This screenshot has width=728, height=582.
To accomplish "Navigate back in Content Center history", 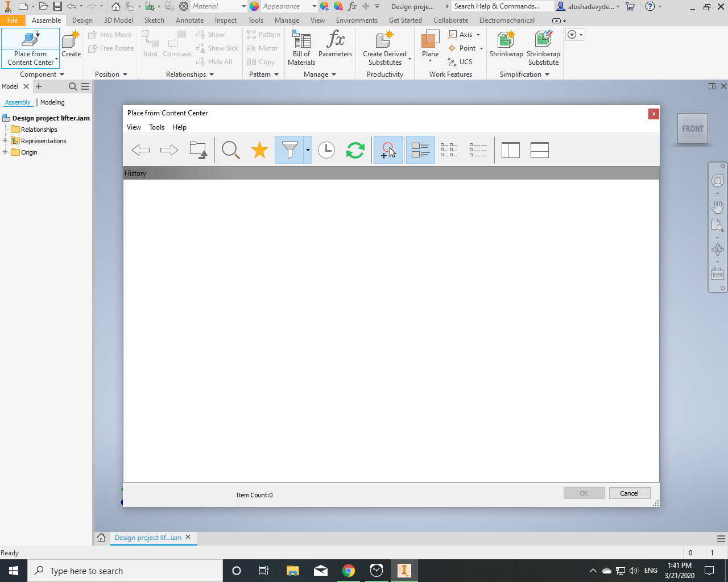I will click(140, 149).
